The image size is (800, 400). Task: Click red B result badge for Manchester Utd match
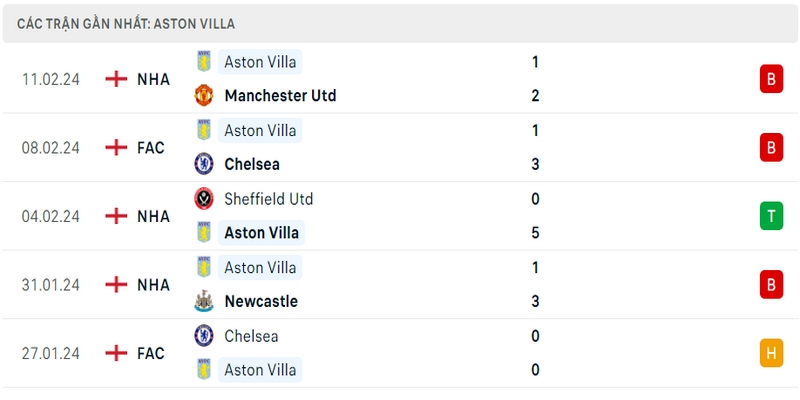click(x=771, y=79)
